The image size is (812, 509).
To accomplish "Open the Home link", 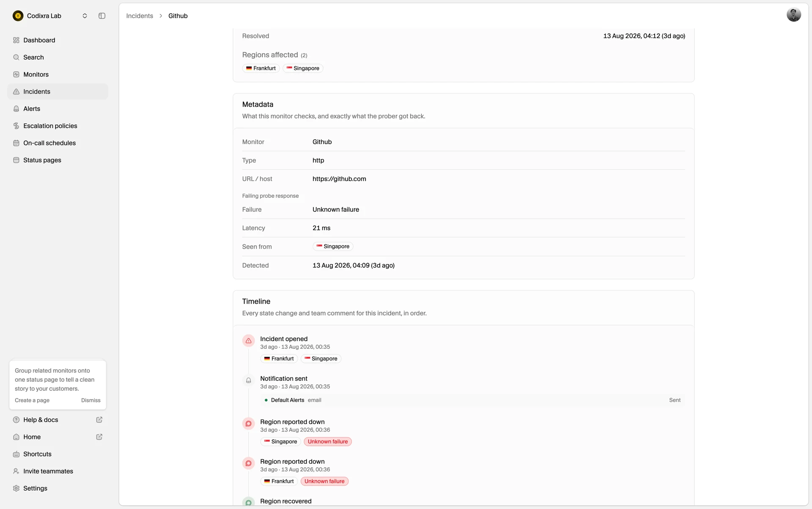I will point(58,437).
